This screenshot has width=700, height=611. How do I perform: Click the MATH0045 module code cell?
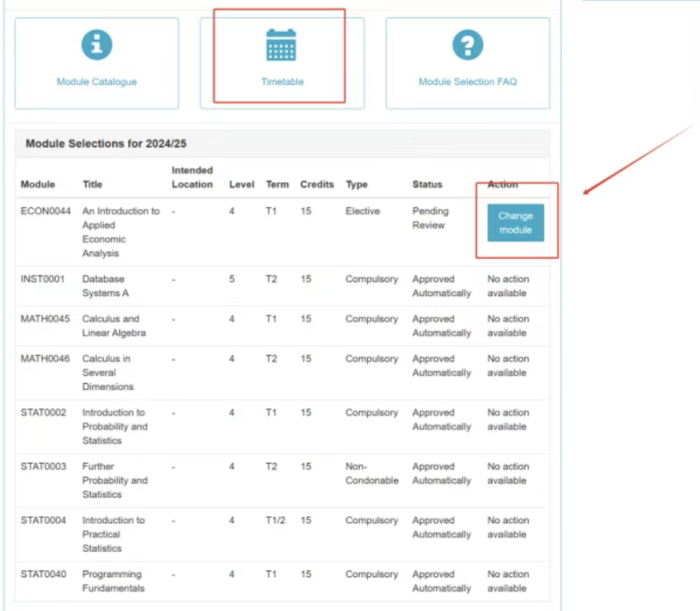coord(45,319)
